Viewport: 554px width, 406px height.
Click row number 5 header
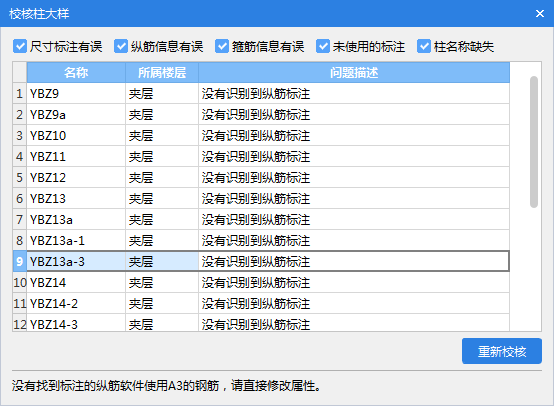pyautogui.click(x=20, y=177)
